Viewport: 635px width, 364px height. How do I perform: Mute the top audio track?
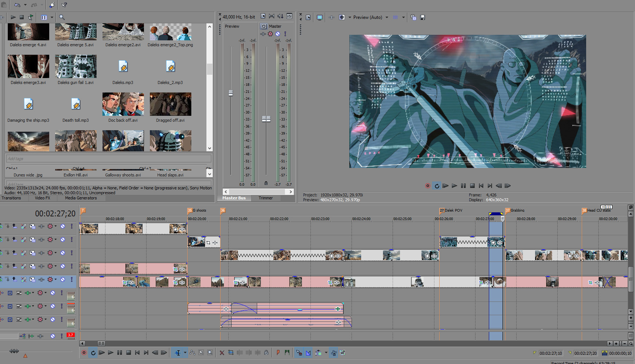click(53, 293)
